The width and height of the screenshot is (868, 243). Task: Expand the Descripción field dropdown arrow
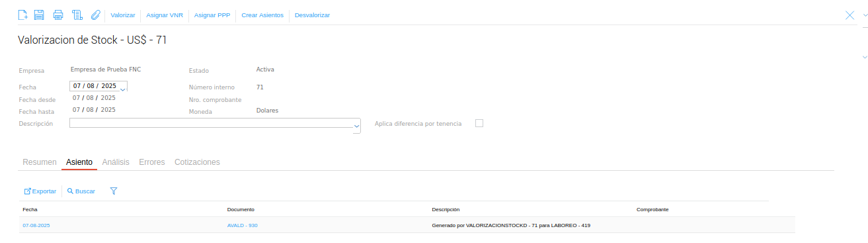pyautogui.click(x=357, y=125)
